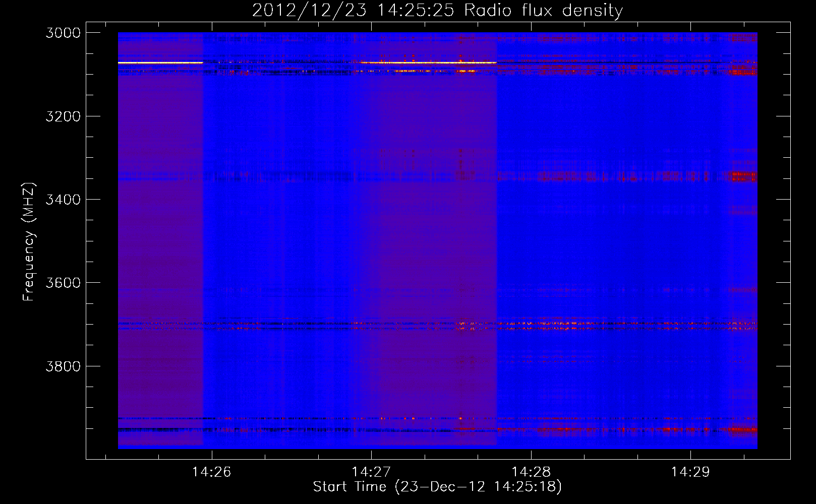Click the 14:27 time tick label
The image size is (816, 504).
371,472
